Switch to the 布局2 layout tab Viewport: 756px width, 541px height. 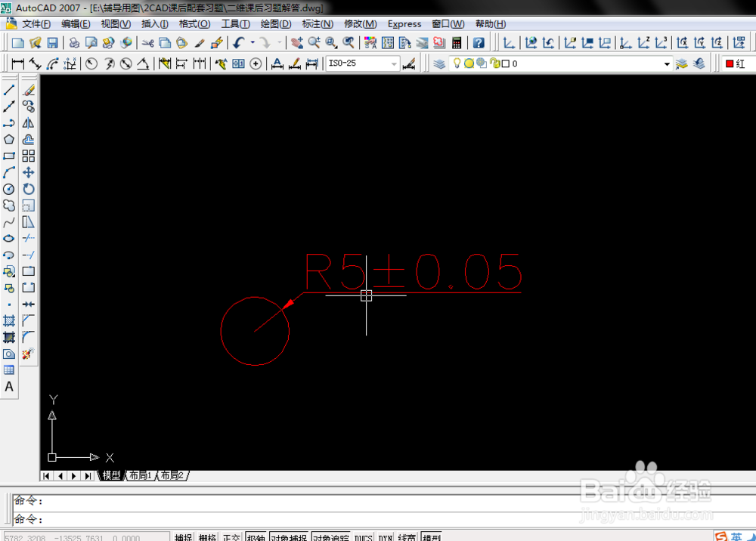point(172,475)
